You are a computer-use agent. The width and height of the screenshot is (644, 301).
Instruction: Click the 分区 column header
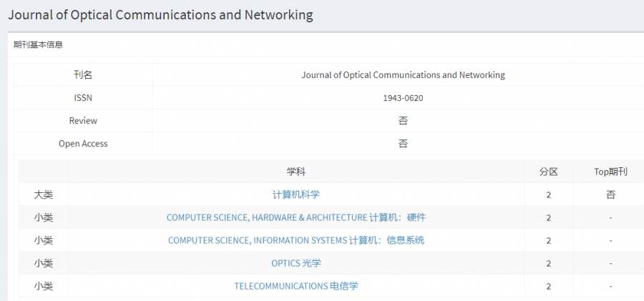point(548,172)
